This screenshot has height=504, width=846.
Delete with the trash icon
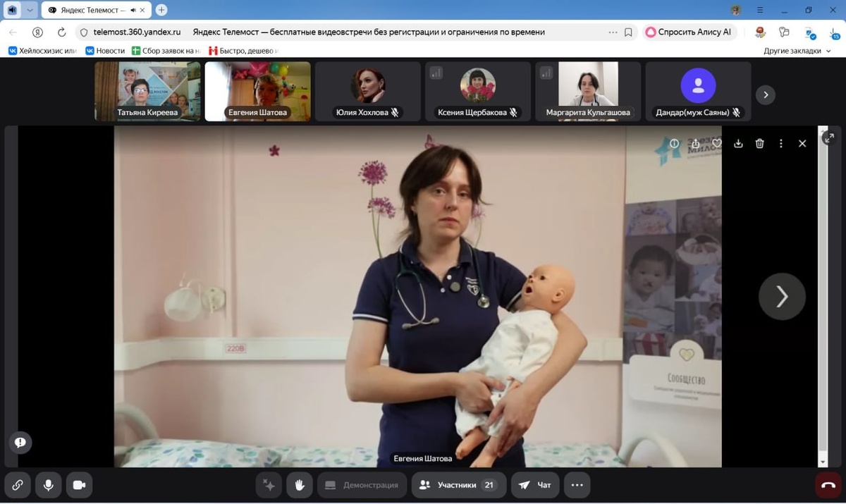pos(759,143)
